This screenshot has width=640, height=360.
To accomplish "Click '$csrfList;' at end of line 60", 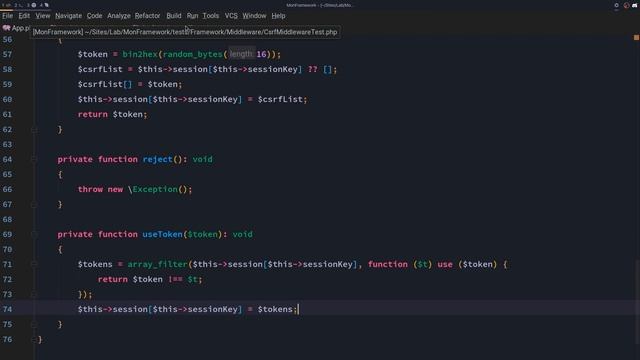I will tap(282, 100).
